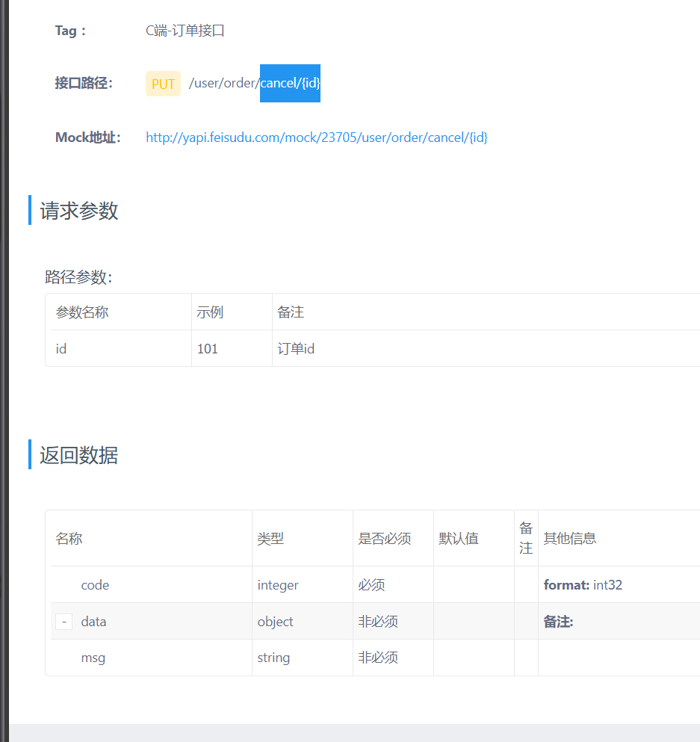Click the yellow PUT method badge
Screen dimensions: 700x742
162,83
